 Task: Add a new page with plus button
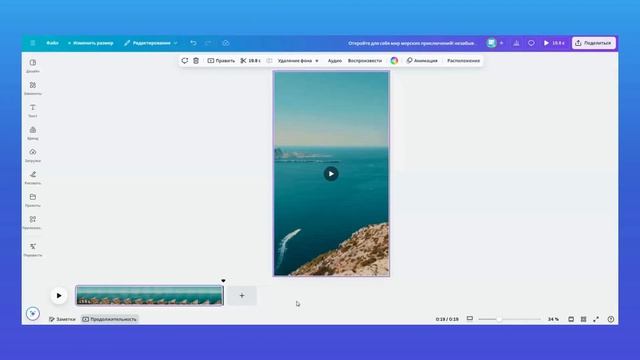coord(242,296)
